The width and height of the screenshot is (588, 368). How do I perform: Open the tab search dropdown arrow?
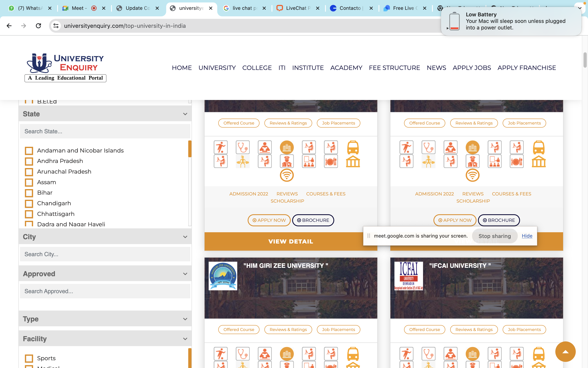580,8
